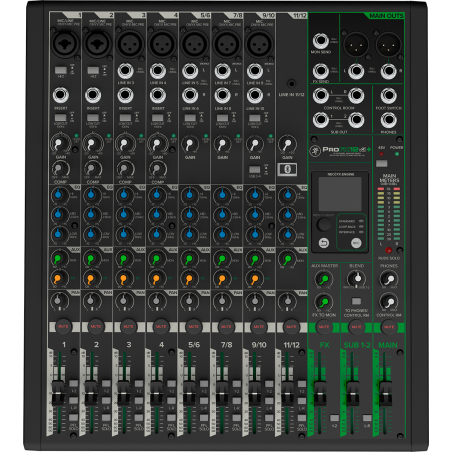Click the SUB OUT 2 jack
This screenshot has width=452, height=452.
pos(356,120)
